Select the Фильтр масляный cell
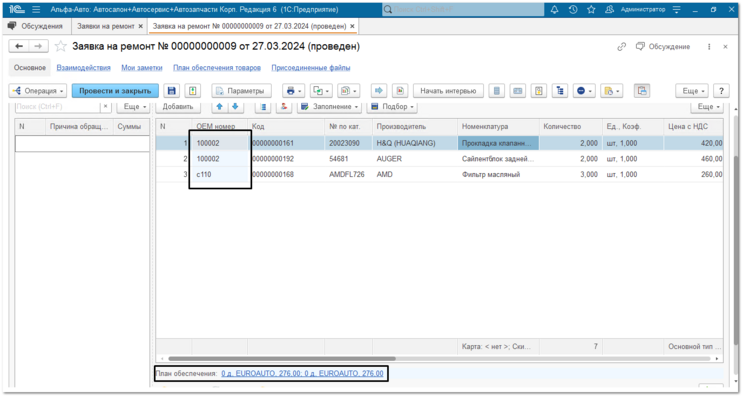 (x=498, y=174)
